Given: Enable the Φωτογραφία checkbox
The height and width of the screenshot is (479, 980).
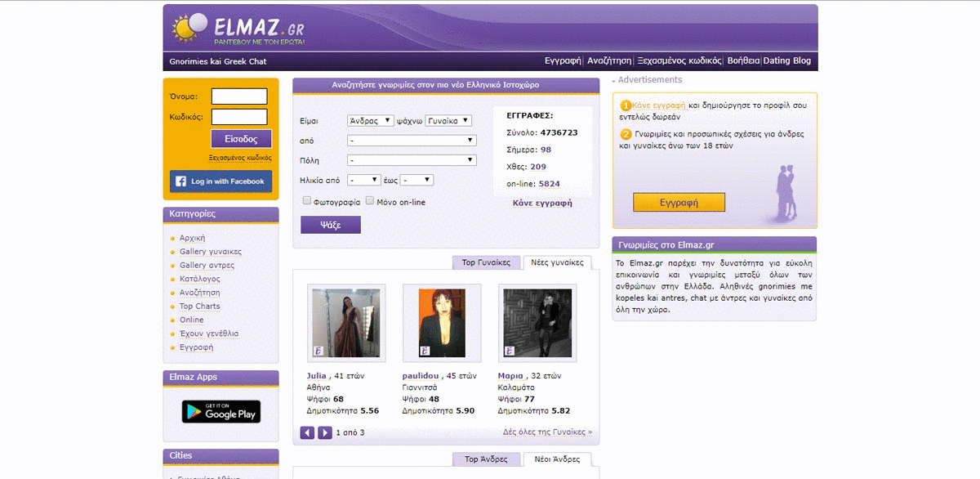Looking at the screenshot, I should click(307, 200).
